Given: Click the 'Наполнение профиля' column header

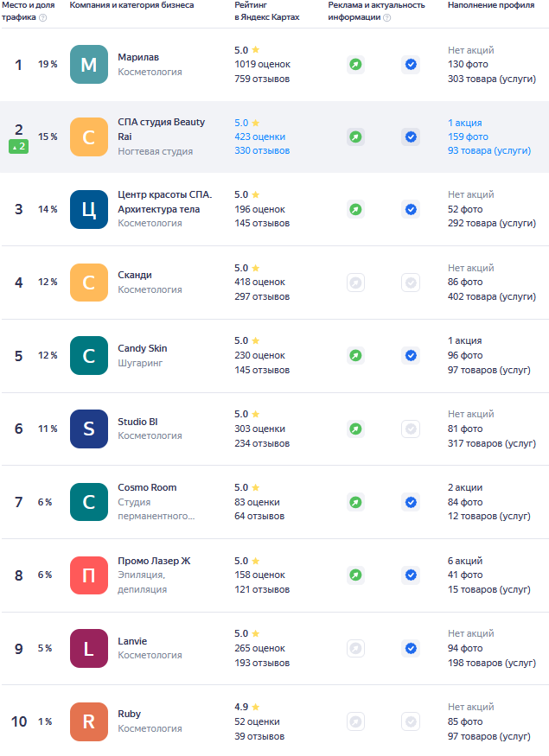Looking at the screenshot, I should click(491, 5).
